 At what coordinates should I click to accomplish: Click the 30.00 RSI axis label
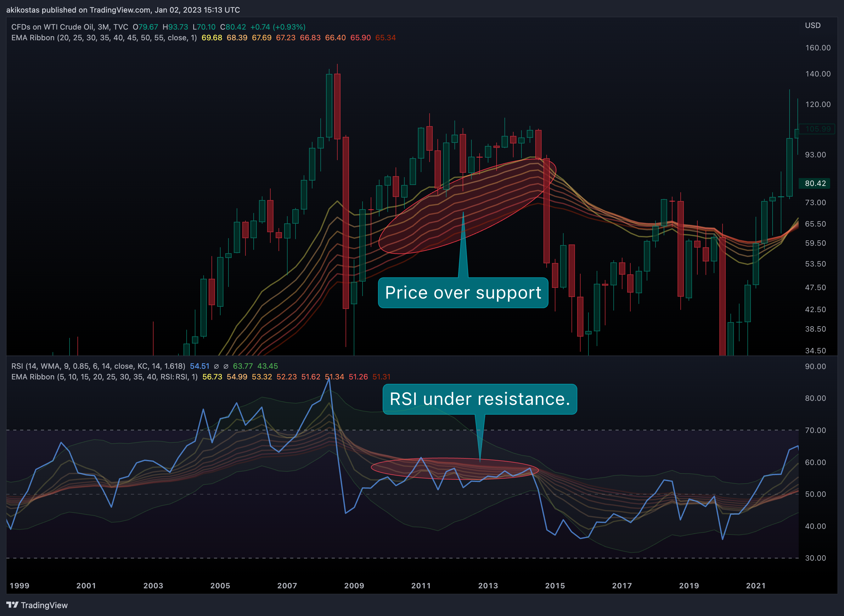pyautogui.click(x=815, y=558)
